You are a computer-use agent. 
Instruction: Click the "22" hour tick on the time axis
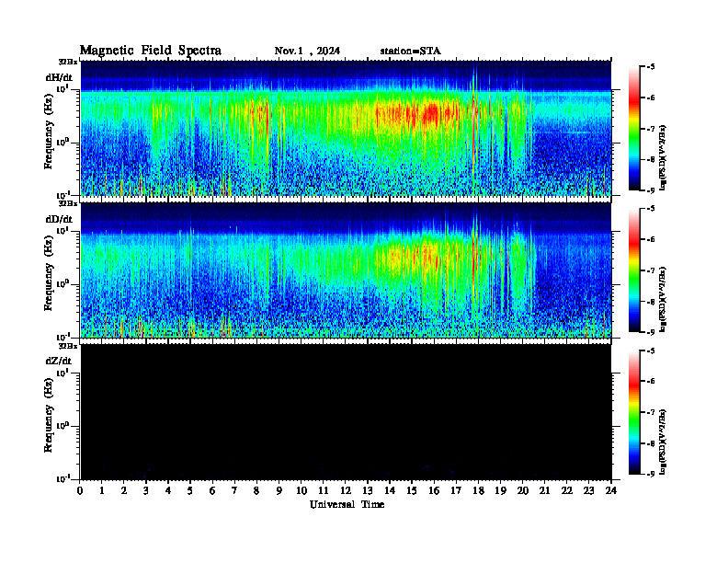pos(567,490)
